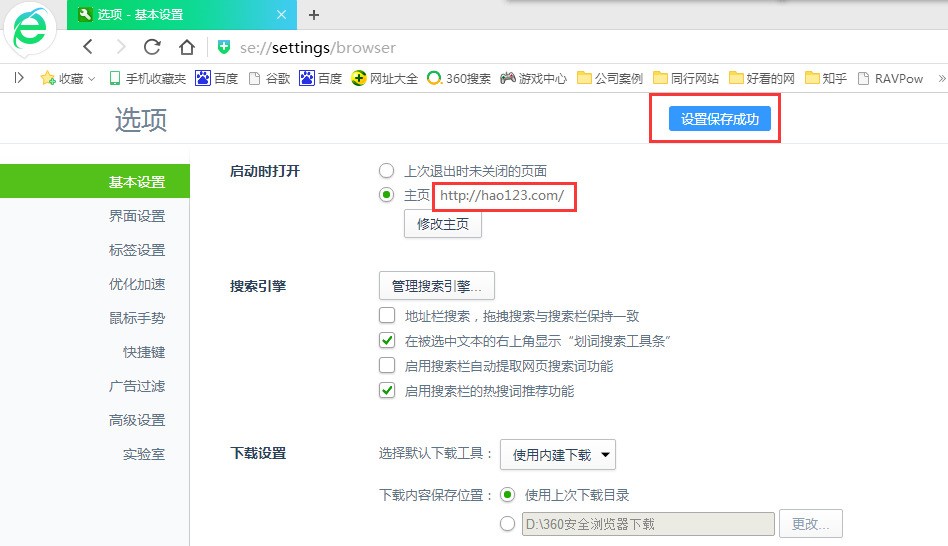Check 地址栏搜索，拖拽搜索与搜索栏保持一致 checkbox
Image resolution: width=948 pixels, height=546 pixels.
click(x=387, y=315)
